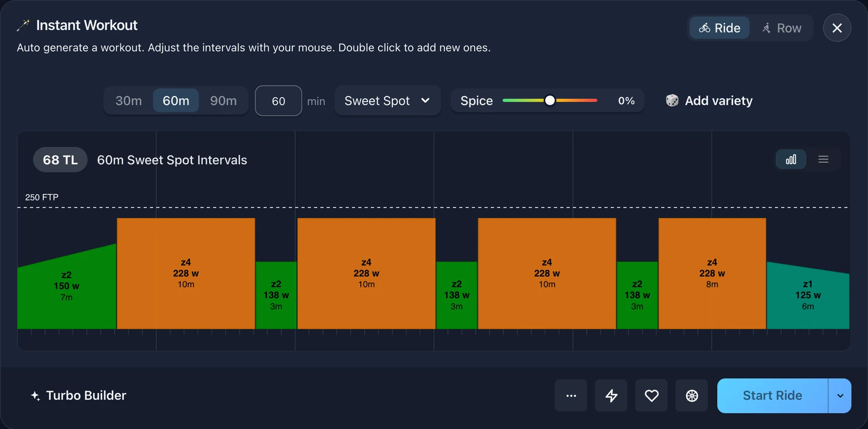Click the wheel icon button
The height and width of the screenshot is (429, 868).
692,396
